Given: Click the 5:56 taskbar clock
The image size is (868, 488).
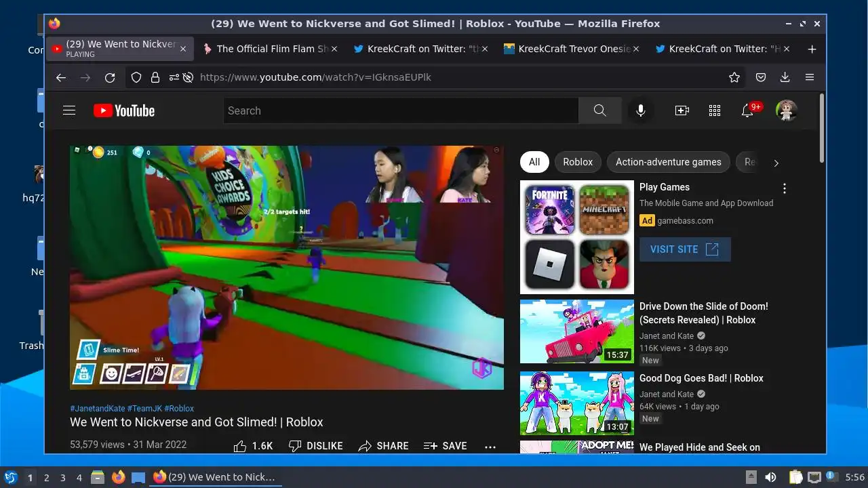Looking at the screenshot, I should [854, 477].
